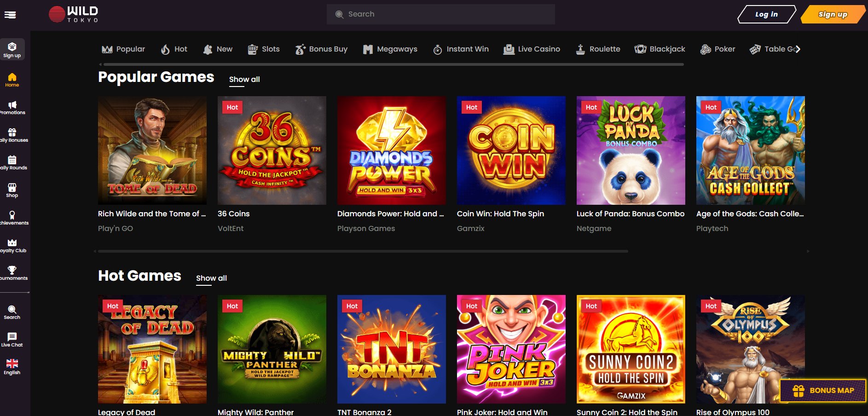The image size is (868, 416).
Task: Click the category tabs horizontal scrollbar
Action: tap(393, 64)
